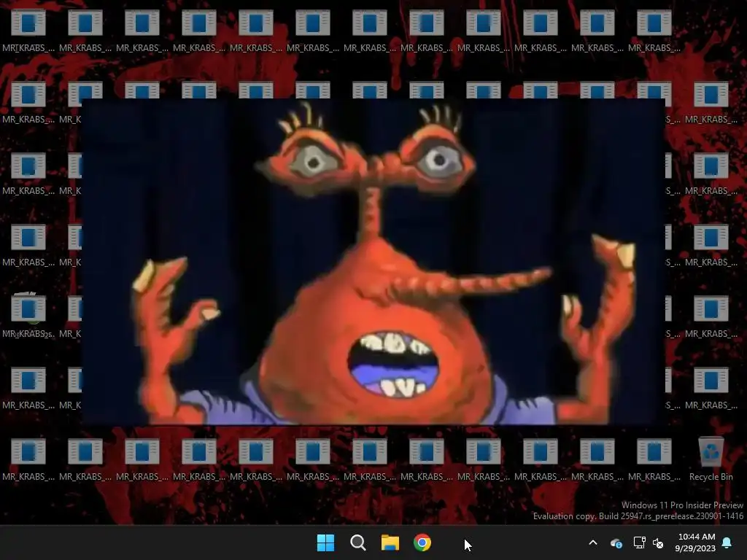Image resolution: width=747 pixels, height=560 pixels.
Task: Open the Windows Start menu
Action: [x=326, y=542]
